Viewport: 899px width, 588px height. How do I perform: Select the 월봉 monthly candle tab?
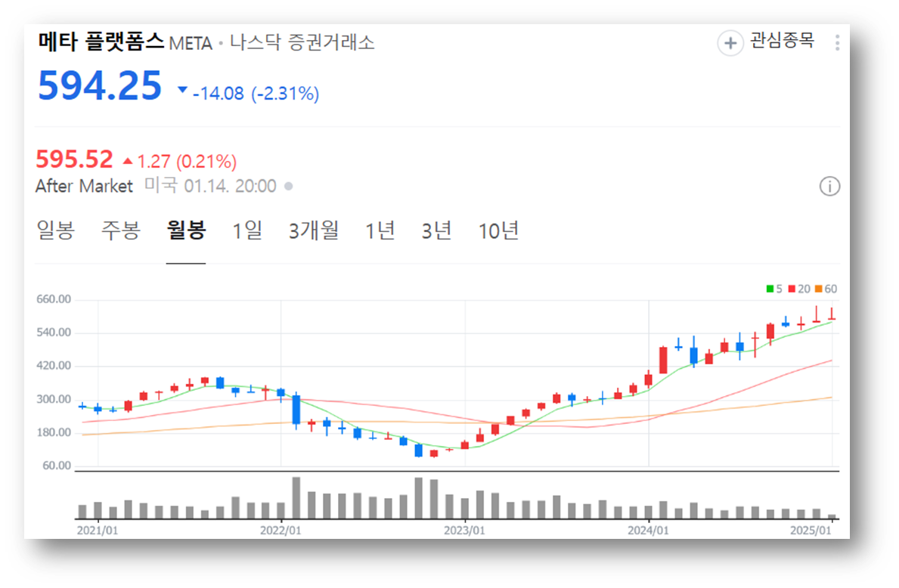click(x=186, y=231)
